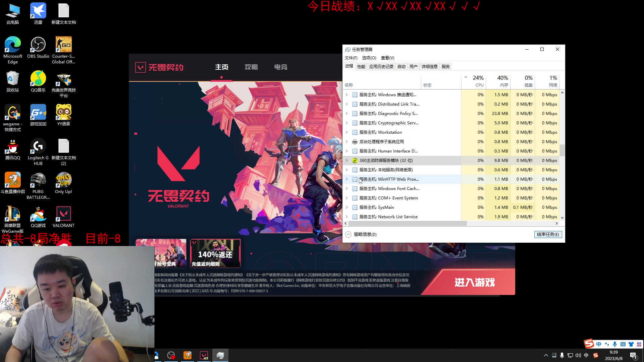Image resolution: width=644 pixels, height=362 pixels.
Task: Open the 查看(V) menu in Task Manager
Action: (x=387, y=58)
